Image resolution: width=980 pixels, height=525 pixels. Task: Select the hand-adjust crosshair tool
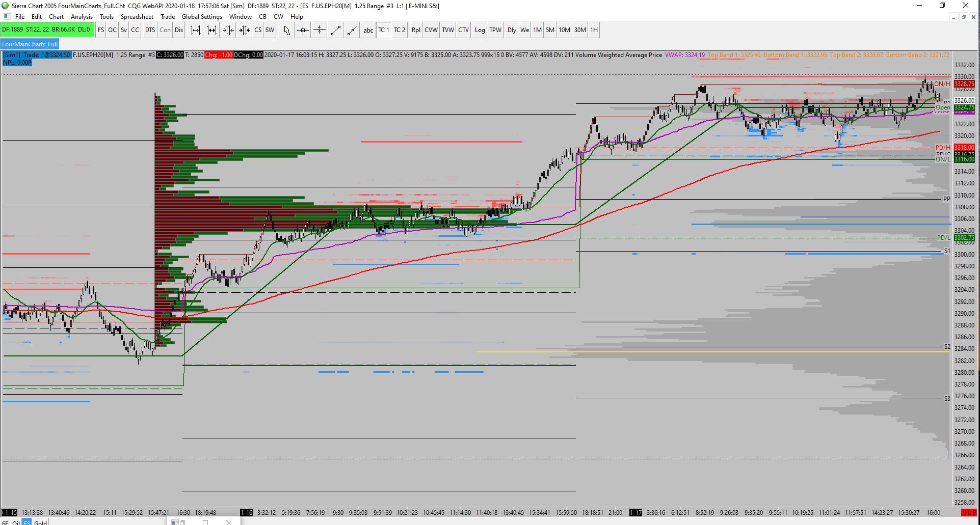click(x=320, y=30)
